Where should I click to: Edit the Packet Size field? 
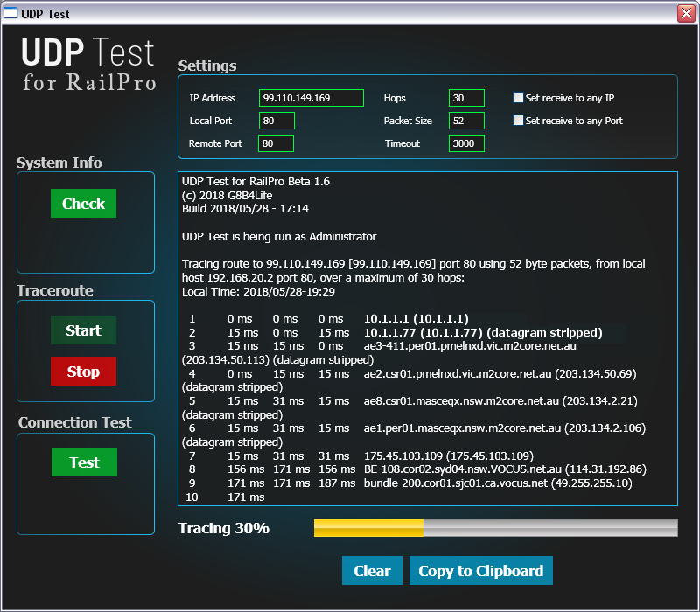click(466, 121)
